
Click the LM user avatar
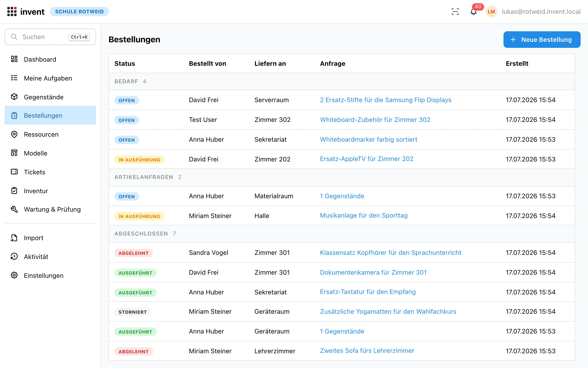[491, 11]
